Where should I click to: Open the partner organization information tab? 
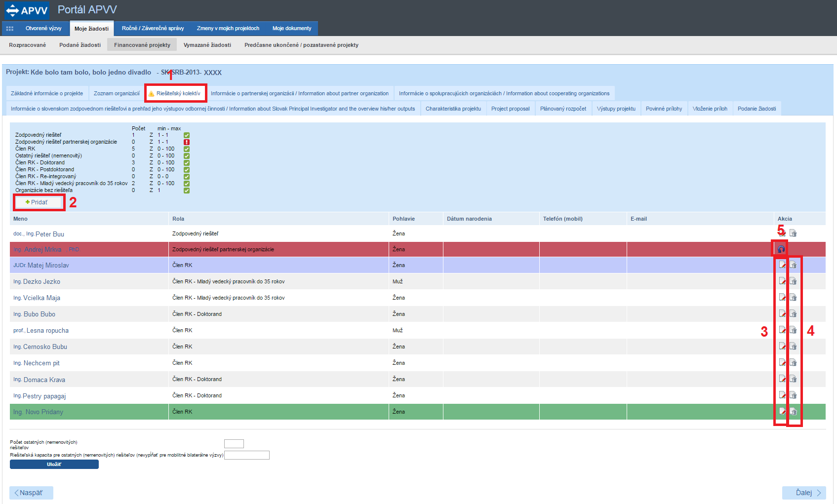(x=300, y=93)
